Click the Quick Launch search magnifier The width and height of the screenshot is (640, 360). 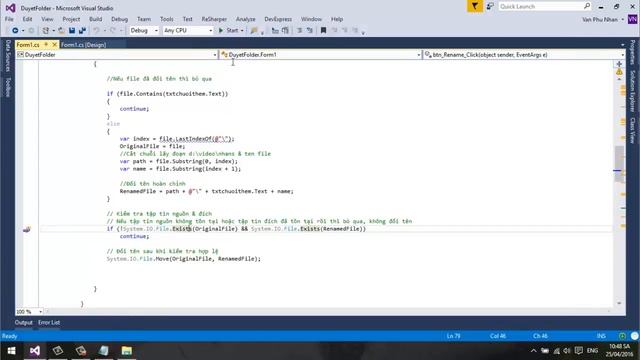tap(587, 6)
